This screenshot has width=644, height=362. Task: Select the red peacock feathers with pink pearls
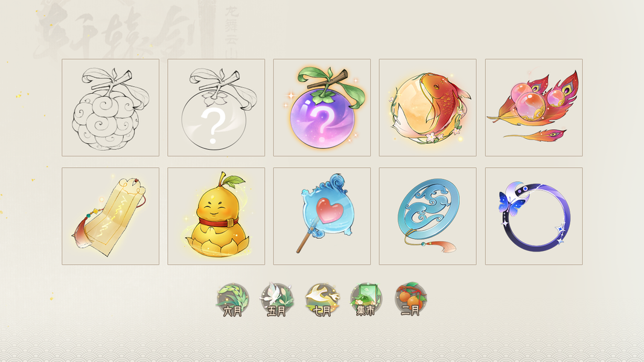click(x=534, y=107)
